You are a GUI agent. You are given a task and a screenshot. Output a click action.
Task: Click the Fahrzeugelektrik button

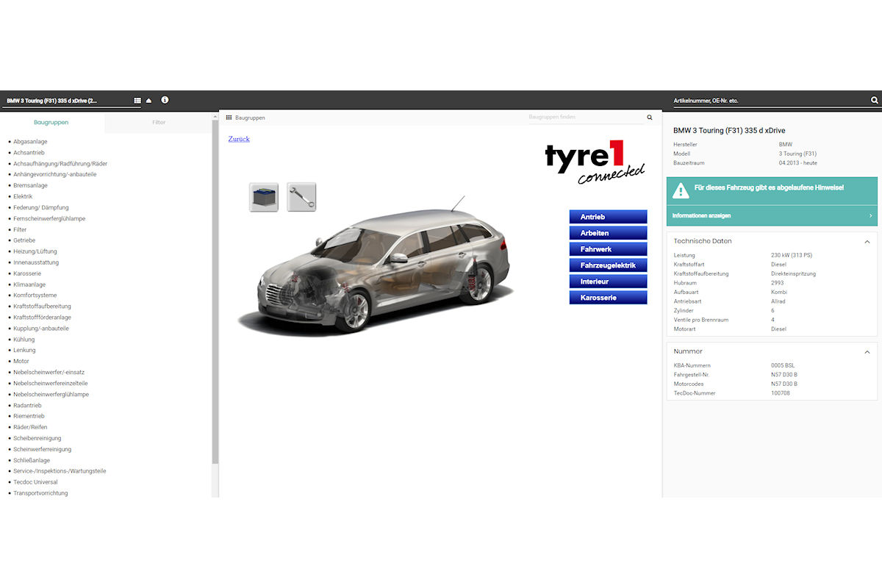(608, 265)
